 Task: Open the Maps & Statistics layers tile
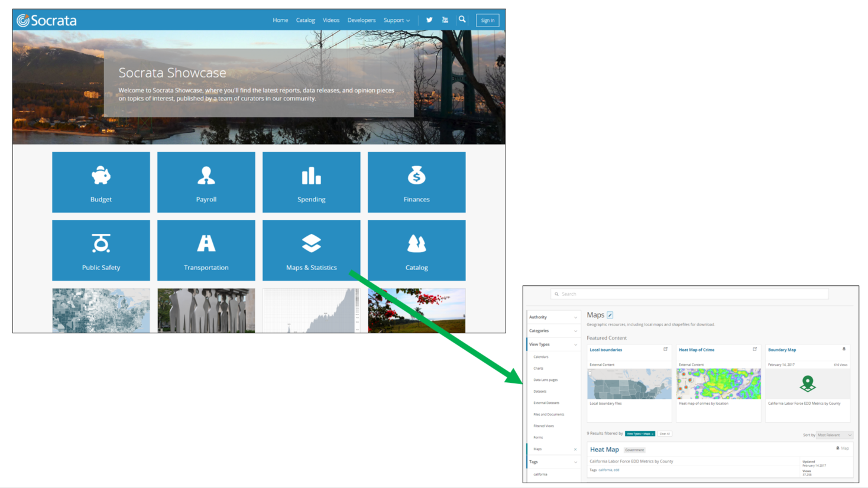pyautogui.click(x=312, y=250)
